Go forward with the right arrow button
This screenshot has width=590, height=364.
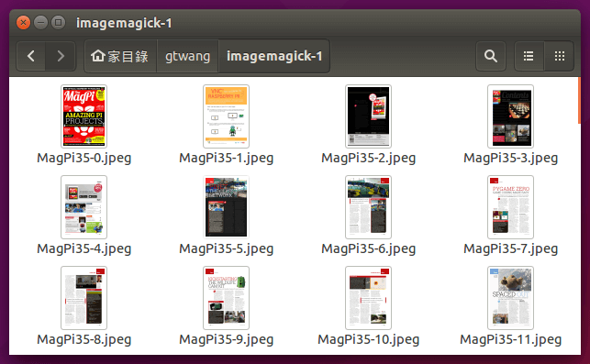tap(61, 56)
